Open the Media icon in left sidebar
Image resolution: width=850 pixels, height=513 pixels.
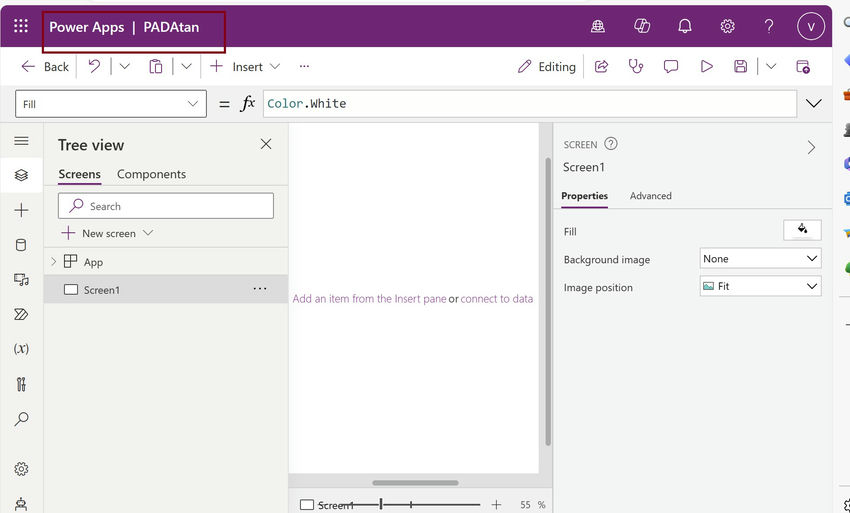[x=21, y=279]
